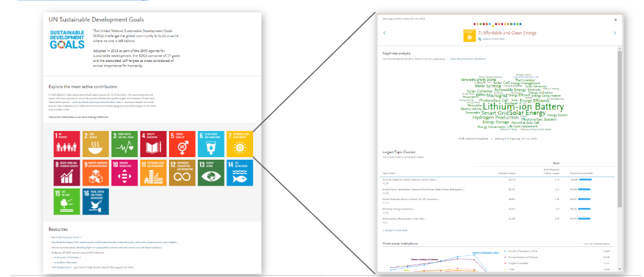This screenshot has height=277, width=644.
Task: Click the detail panel's scroll down arrow
Action: (x=619, y=269)
